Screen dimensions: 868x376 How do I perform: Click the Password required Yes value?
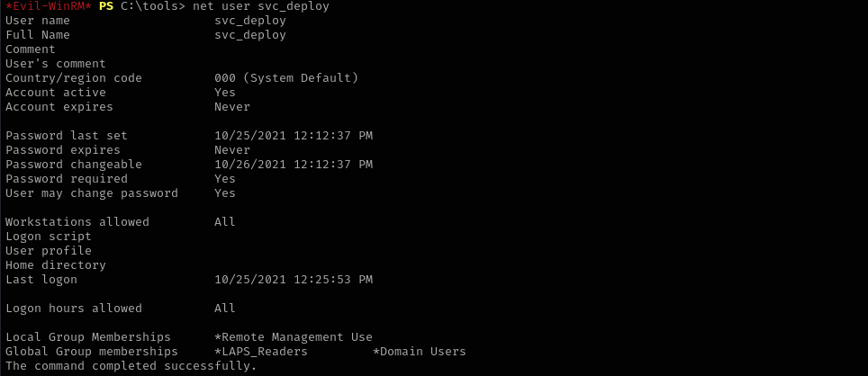tap(225, 179)
